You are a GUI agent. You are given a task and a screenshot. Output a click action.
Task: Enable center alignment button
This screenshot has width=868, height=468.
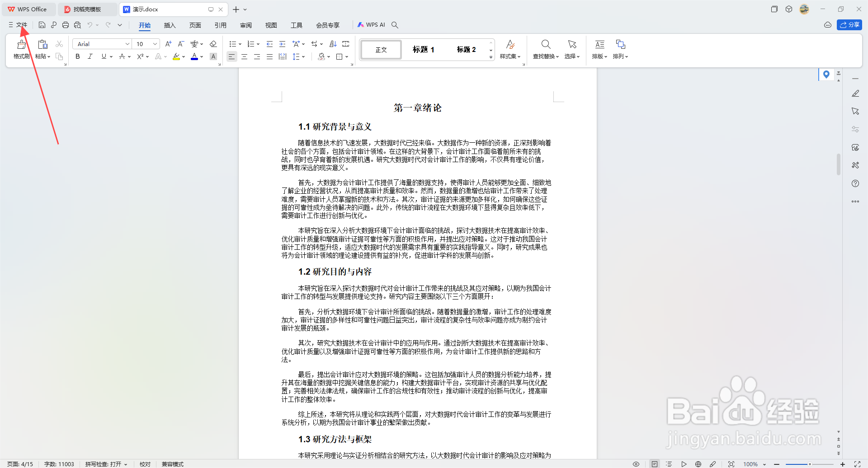[244, 56]
